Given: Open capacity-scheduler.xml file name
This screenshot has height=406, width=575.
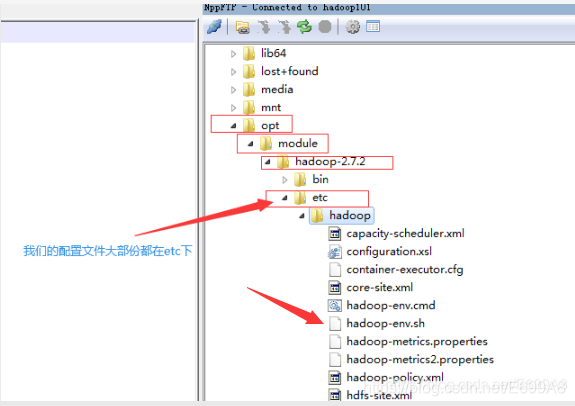Looking at the screenshot, I should click(405, 233).
